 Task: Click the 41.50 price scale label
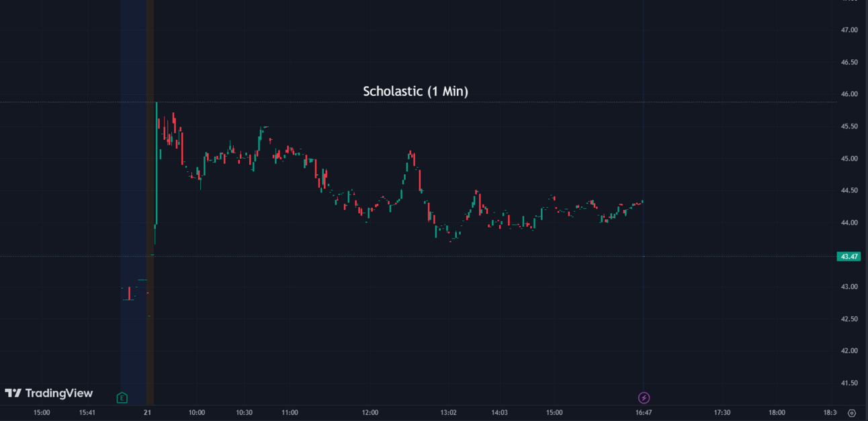click(849, 383)
